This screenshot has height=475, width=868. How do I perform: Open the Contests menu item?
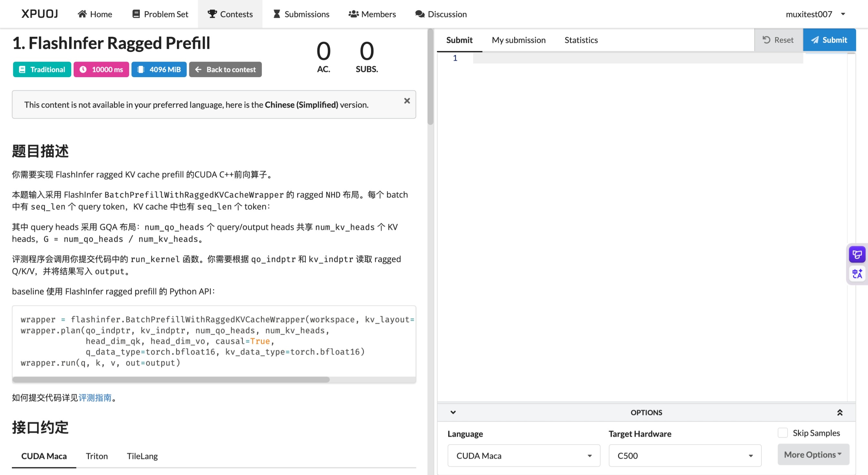230,14
